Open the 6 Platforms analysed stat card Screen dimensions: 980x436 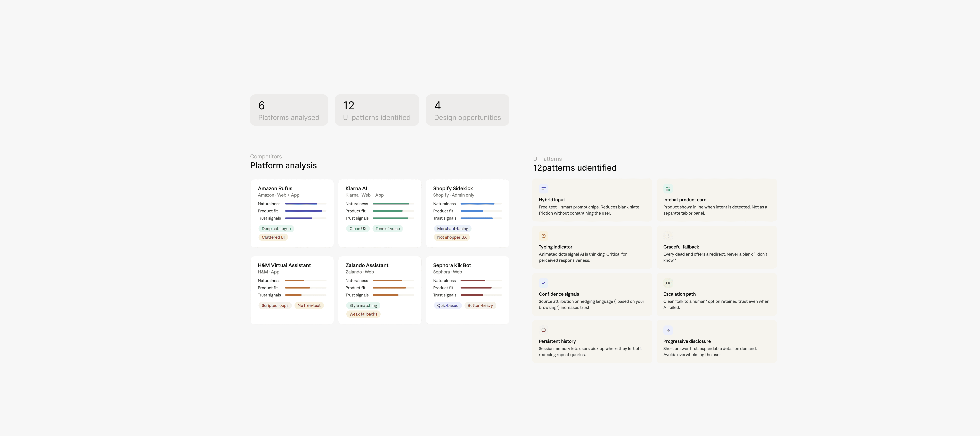point(289,110)
